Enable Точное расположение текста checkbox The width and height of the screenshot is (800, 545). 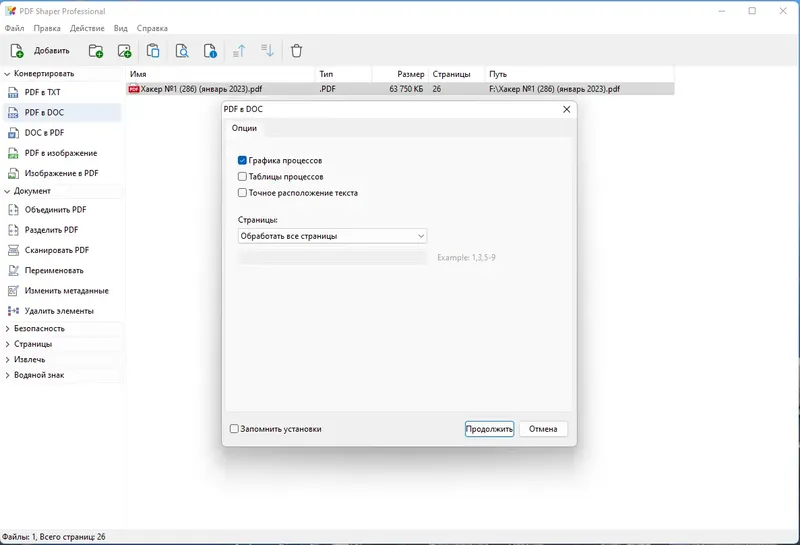242,193
